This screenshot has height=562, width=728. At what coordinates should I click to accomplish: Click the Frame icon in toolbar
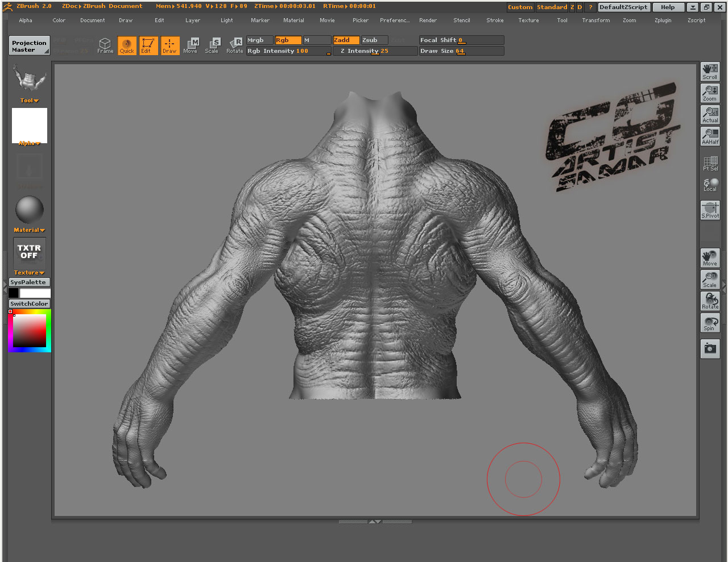coord(105,45)
